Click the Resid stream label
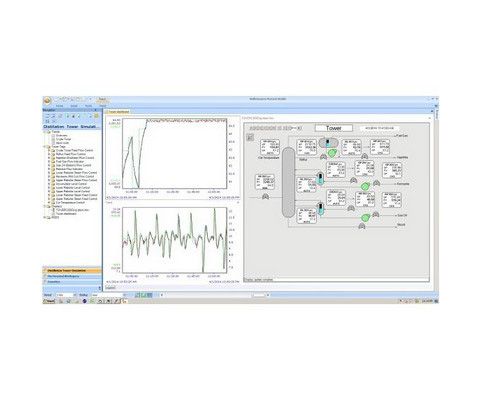Screen dimensions: 480x396 click(x=402, y=225)
